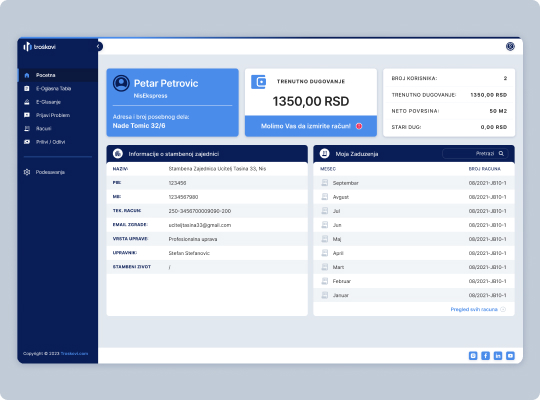This screenshot has height=400, width=540.
Task: Click the NisEkspress subtitle
Action: coord(150,96)
